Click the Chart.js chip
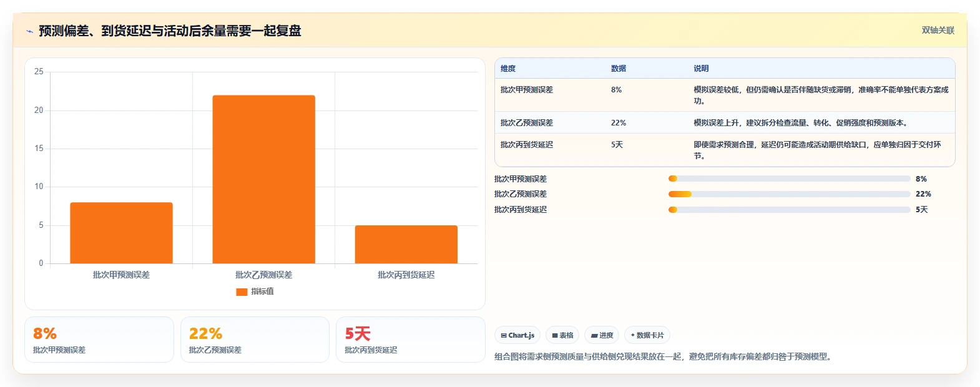Image resolution: width=980 pixels, height=387 pixels. click(x=518, y=335)
